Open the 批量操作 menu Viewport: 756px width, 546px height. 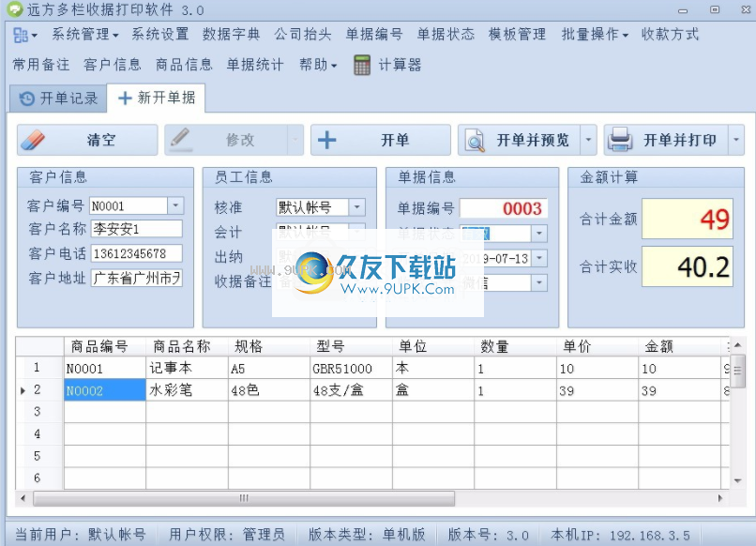point(595,35)
